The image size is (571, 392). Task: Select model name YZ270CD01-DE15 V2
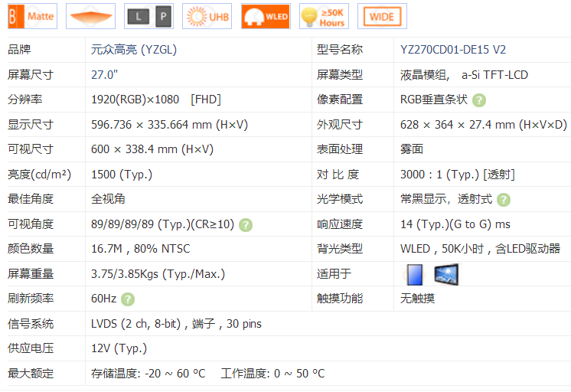[453, 50]
